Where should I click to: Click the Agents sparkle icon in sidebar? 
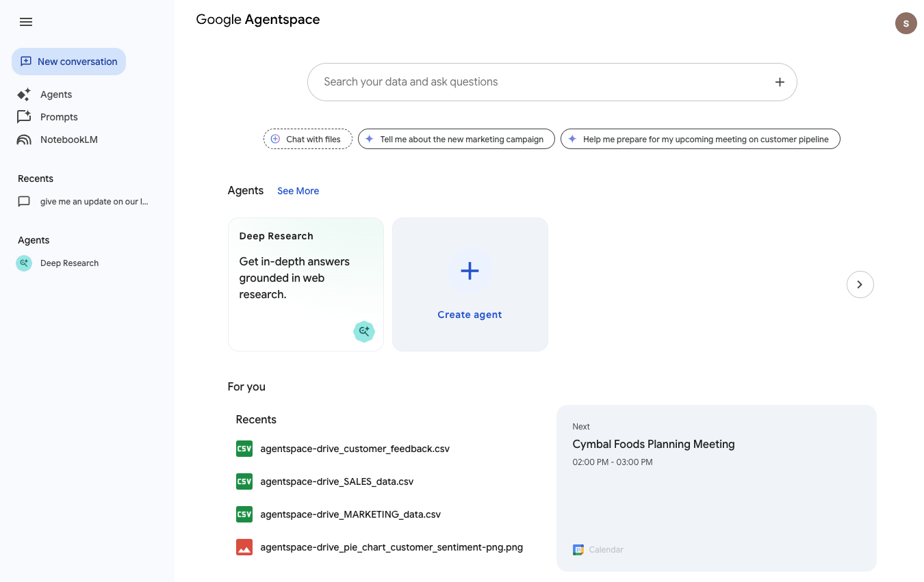click(24, 94)
